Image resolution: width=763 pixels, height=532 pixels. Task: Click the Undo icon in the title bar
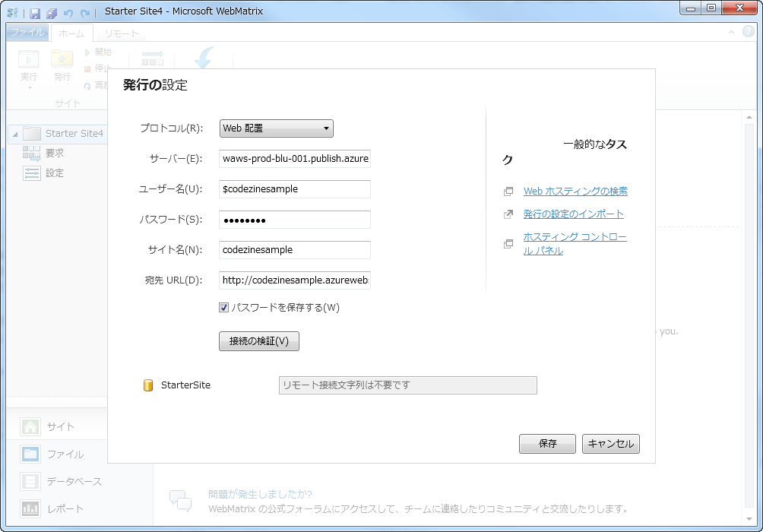tap(68, 13)
